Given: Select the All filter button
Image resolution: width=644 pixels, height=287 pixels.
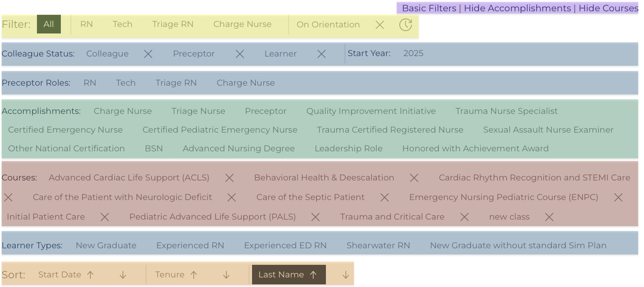Looking at the screenshot, I should click(49, 24).
